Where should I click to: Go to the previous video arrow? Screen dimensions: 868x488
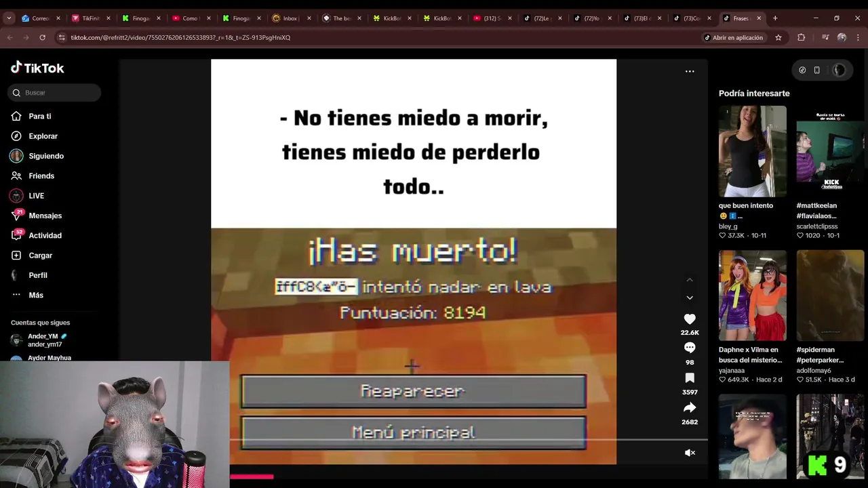[x=690, y=280]
